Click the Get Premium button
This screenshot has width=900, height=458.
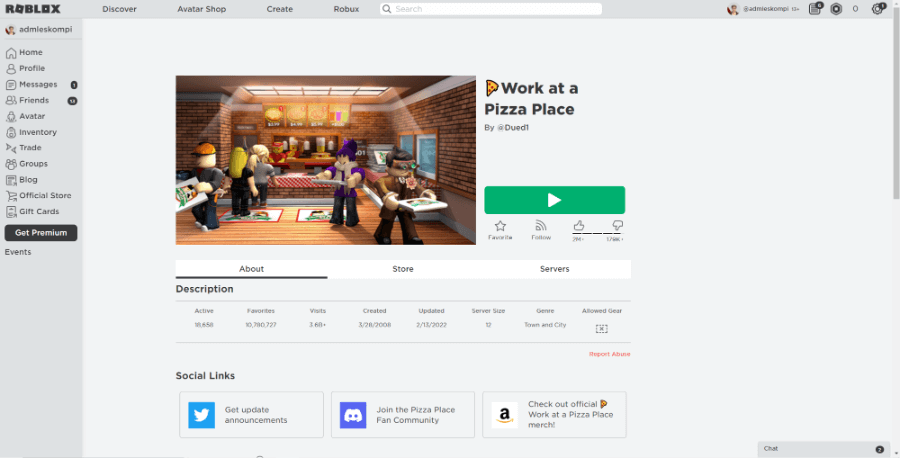41,232
